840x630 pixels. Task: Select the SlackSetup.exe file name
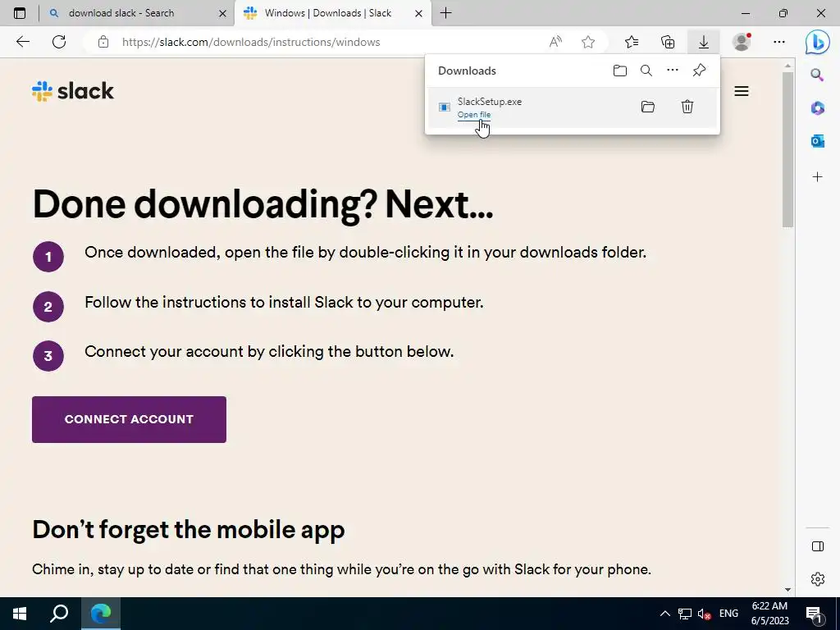pos(489,101)
